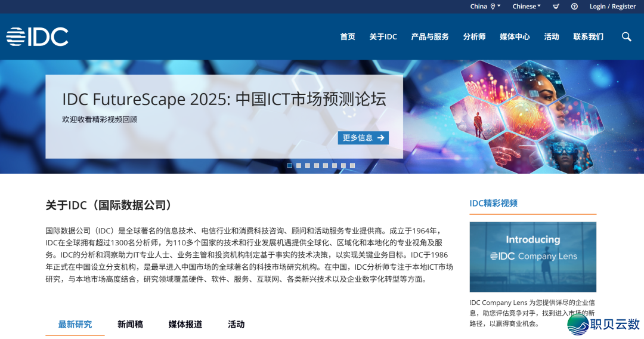The height and width of the screenshot is (339, 644).
Task: Select the third carousel slide indicator
Action: [x=308, y=165]
